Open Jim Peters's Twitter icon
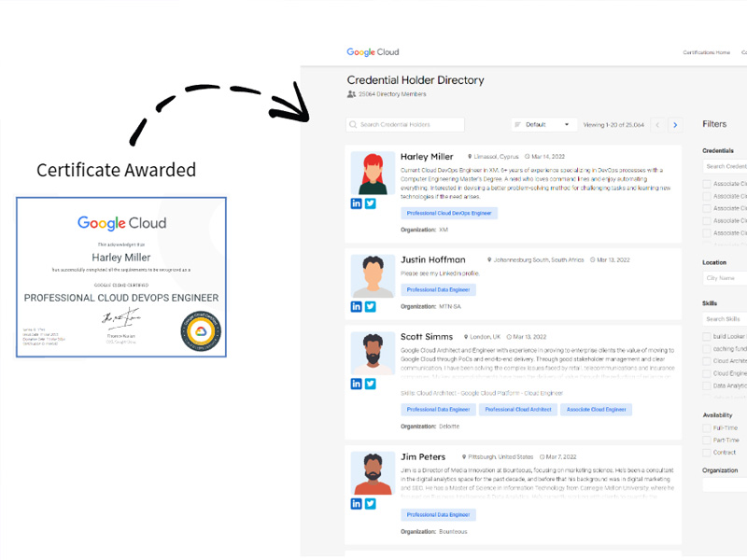This screenshot has width=747, height=560. point(370,504)
